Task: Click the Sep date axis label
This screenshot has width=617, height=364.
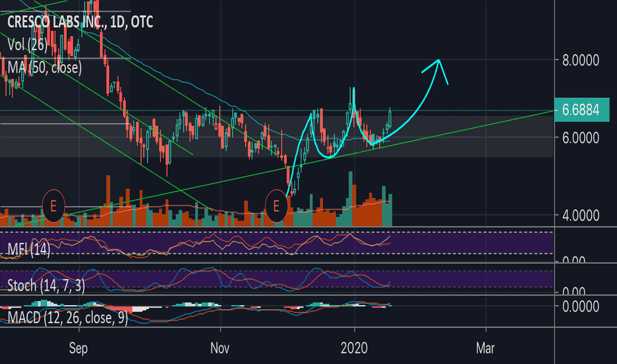Action: click(x=78, y=348)
